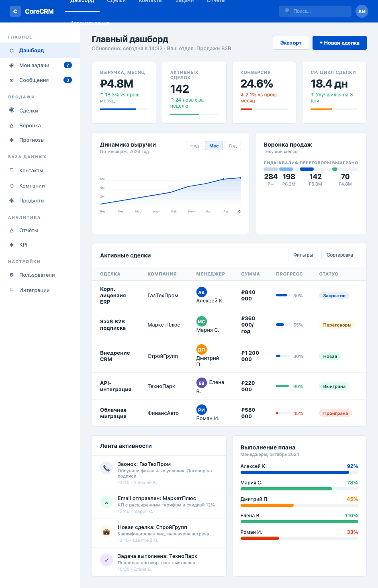Click the 80% progress bar for ERP deal

click(283, 295)
